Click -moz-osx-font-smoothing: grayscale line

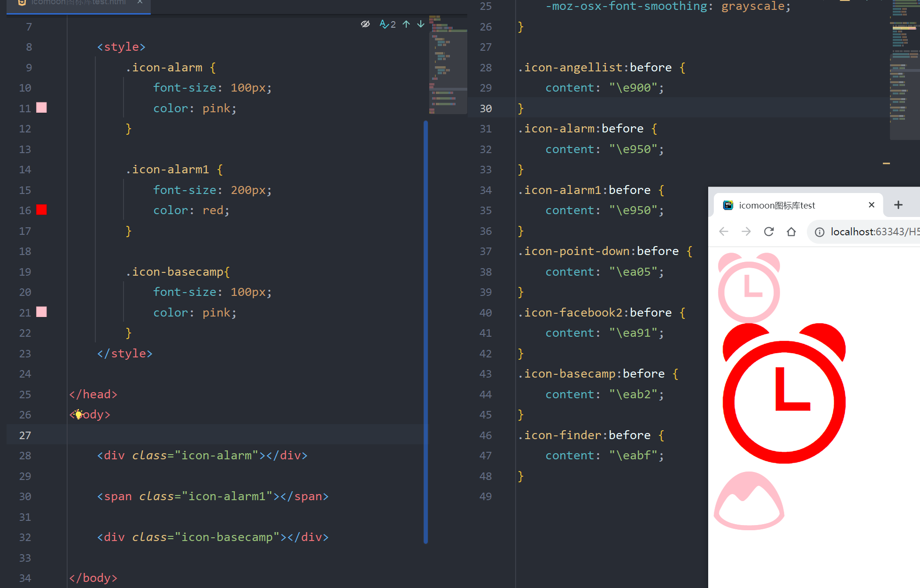coord(668,6)
